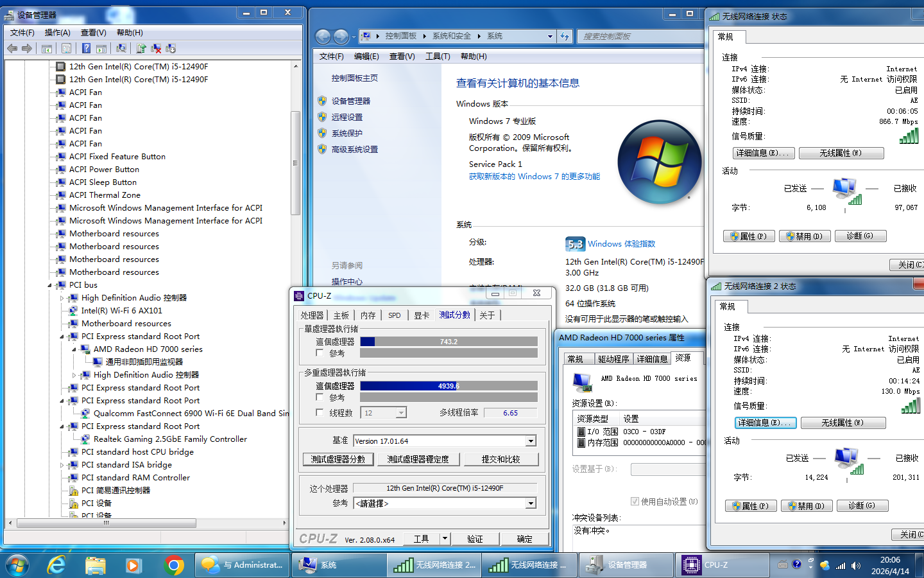Click the 測試處理器穩定度 button

pos(418,459)
